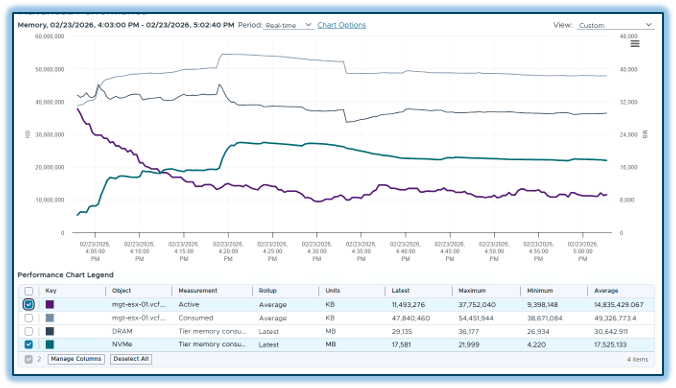Toggle the selected-count checkbox beside Manage Columns
Screen dimensions: 676x388
point(28,359)
